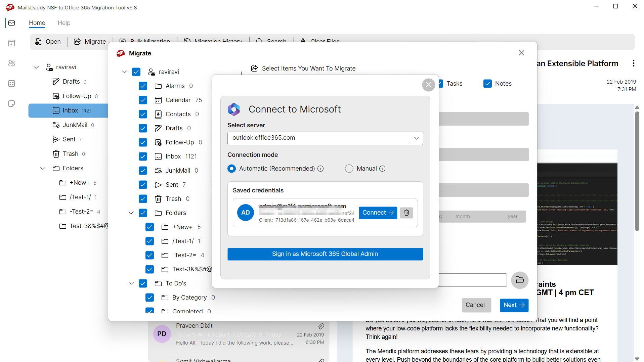Open the Select server dropdown
Image resolution: width=644 pixels, height=362 pixels.
point(325,138)
